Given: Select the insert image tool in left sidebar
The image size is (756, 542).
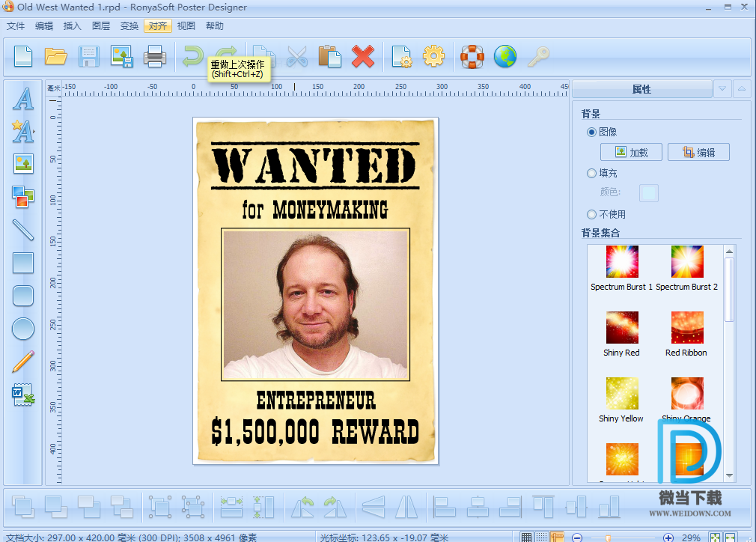Looking at the screenshot, I should point(23,164).
